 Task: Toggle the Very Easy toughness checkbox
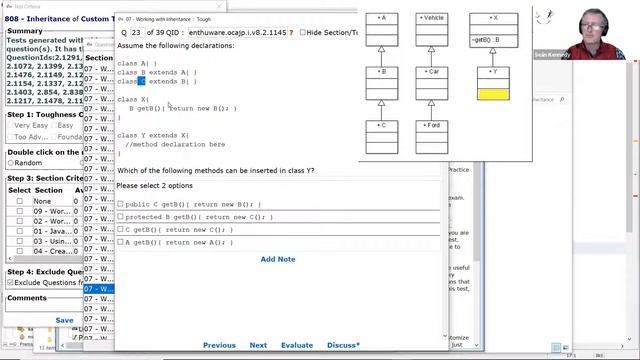pyautogui.click(x=11, y=125)
